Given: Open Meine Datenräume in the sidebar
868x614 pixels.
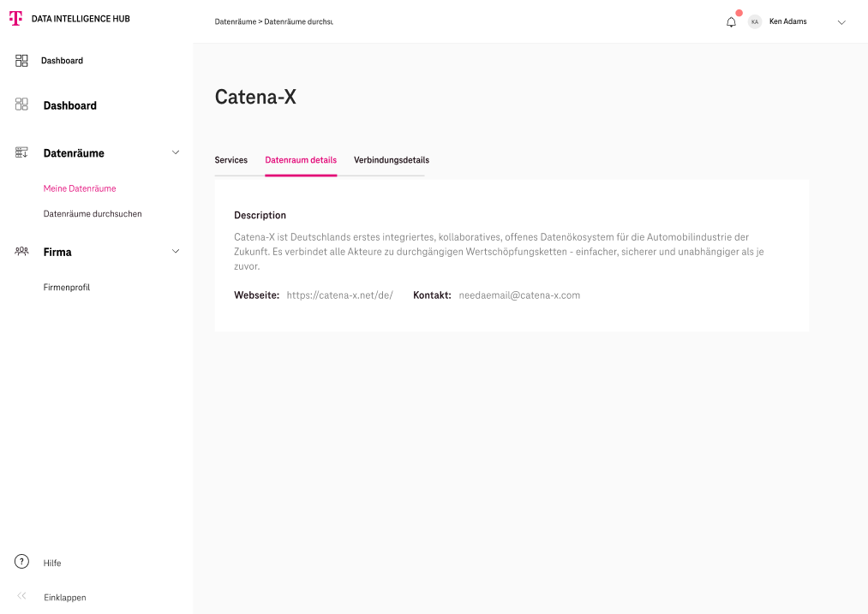Looking at the screenshot, I should pyautogui.click(x=80, y=188).
